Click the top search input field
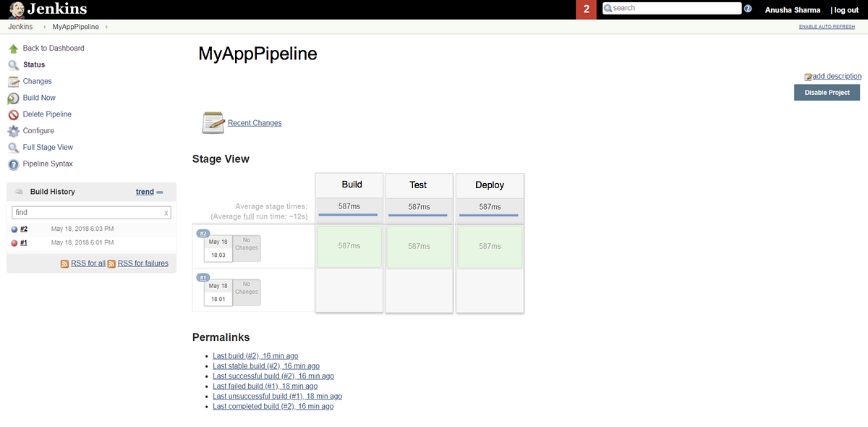The width and height of the screenshot is (868, 427). point(672,8)
